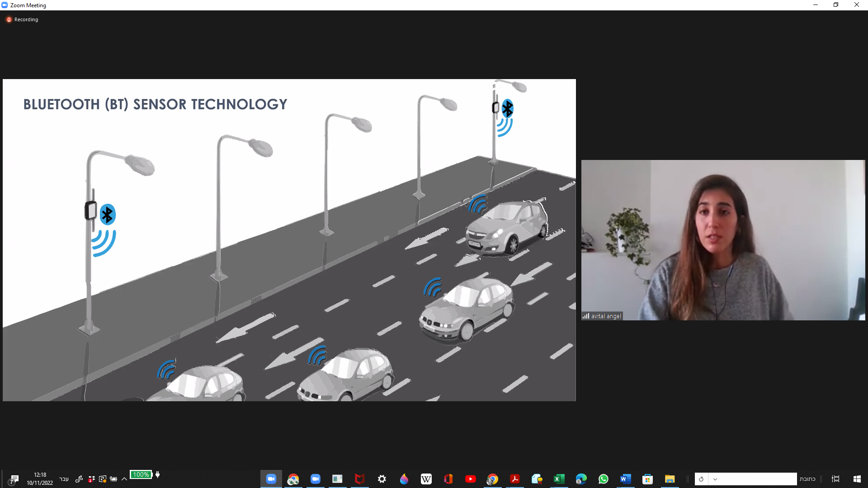Launch WhatsApp from the taskbar
Viewport: 868px width, 488px height.
pos(603,479)
